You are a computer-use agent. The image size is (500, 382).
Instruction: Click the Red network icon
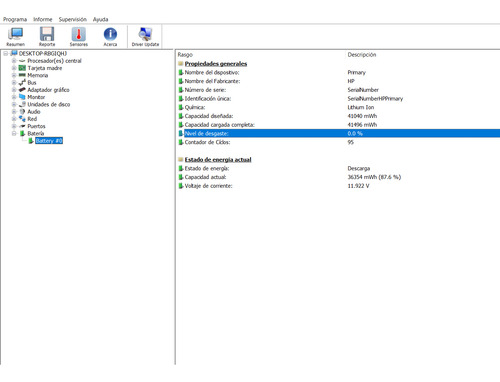22,119
